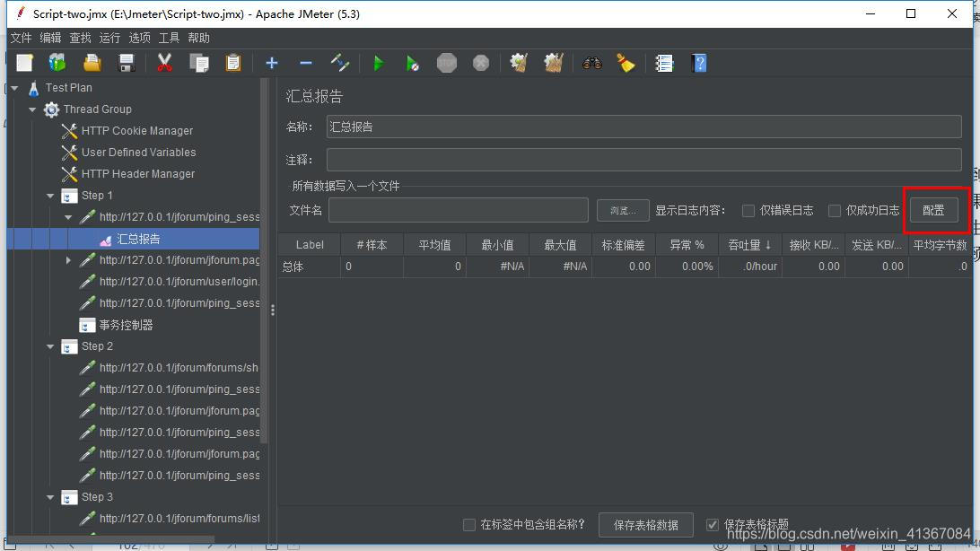Open the 选项 menu
The image size is (980, 551).
(139, 38)
